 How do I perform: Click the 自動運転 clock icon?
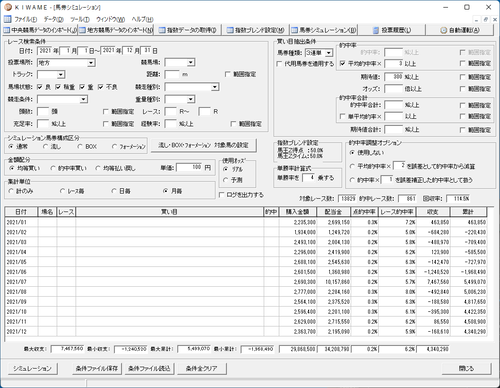click(x=443, y=30)
